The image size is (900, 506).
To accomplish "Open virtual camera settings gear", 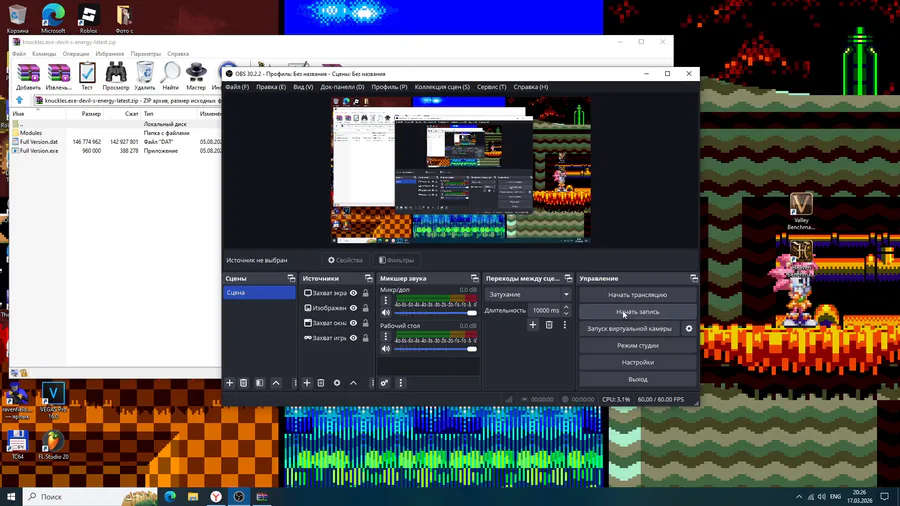I will [689, 329].
